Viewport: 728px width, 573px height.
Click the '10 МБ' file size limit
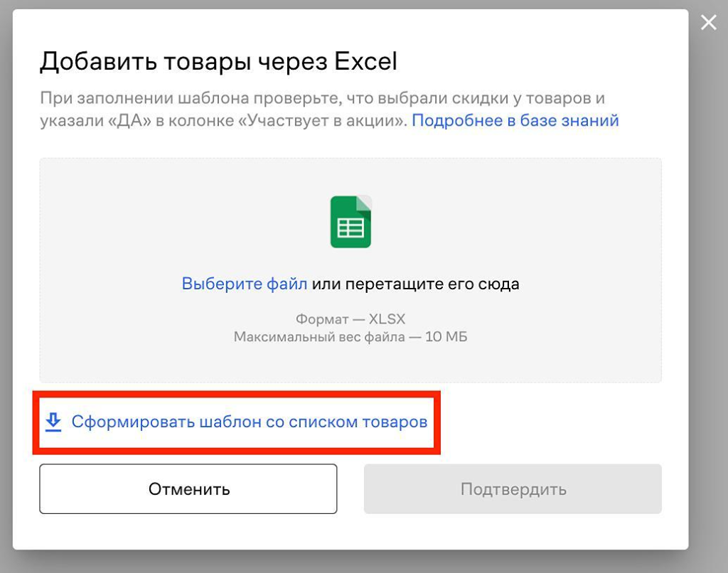click(446, 336)
